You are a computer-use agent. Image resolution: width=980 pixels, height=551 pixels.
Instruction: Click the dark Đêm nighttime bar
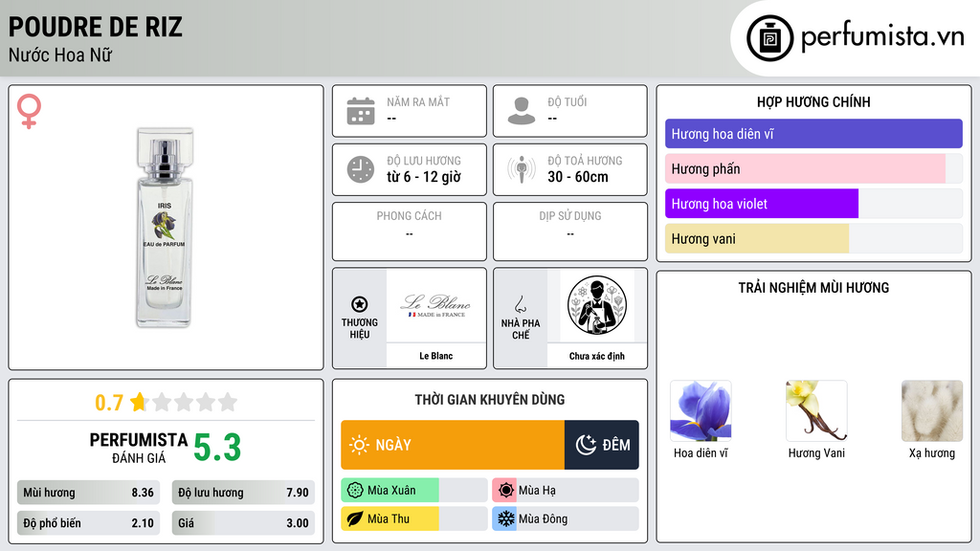click(601, 445)
